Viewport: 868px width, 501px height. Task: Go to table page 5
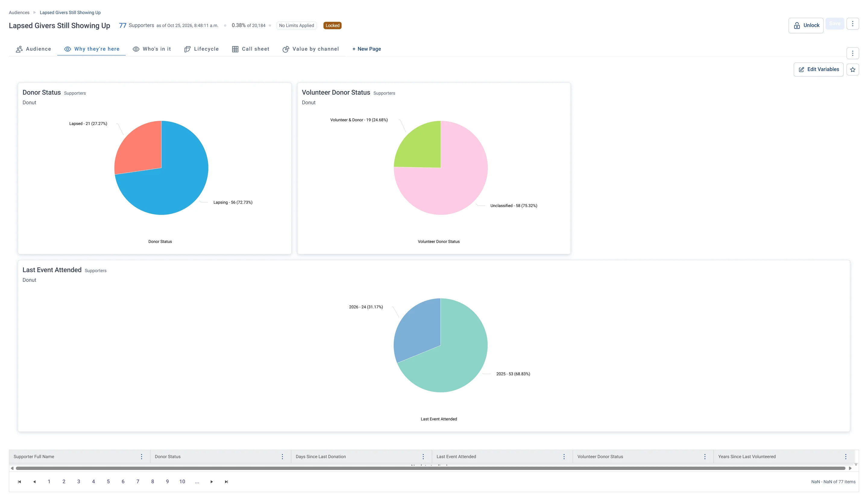point(108,481)
